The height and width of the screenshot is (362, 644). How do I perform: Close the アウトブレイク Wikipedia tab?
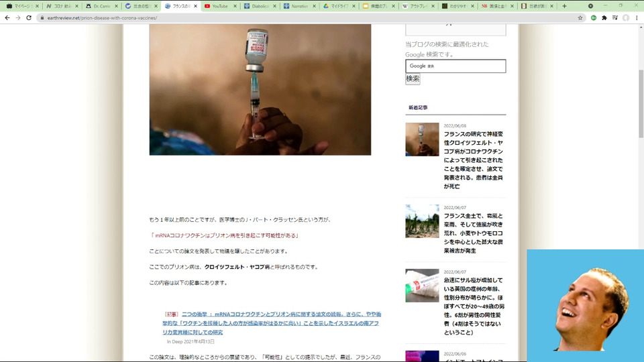tap(433, 6)
